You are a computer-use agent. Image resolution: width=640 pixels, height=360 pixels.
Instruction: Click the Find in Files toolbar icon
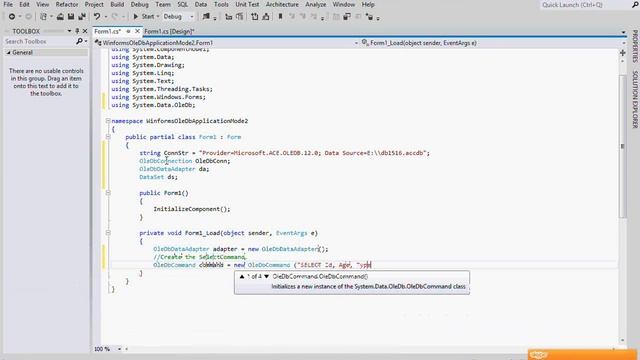coord(206,17)
